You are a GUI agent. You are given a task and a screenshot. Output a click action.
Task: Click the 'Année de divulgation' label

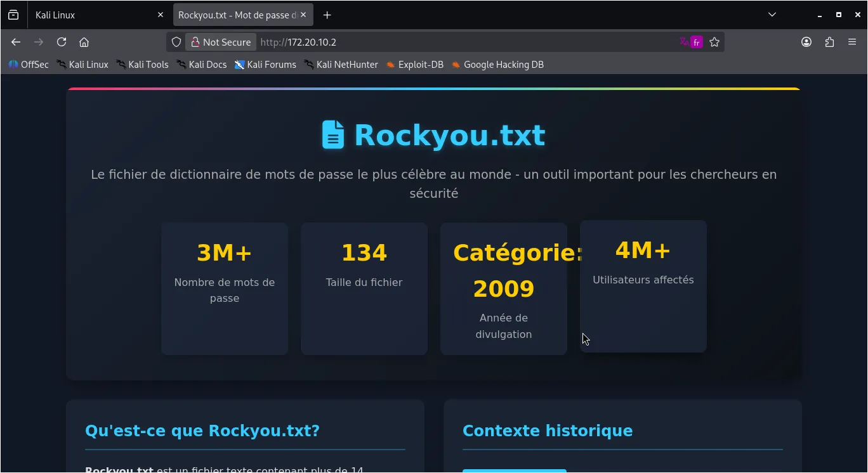pyautogui.click(x=504, y=326)
